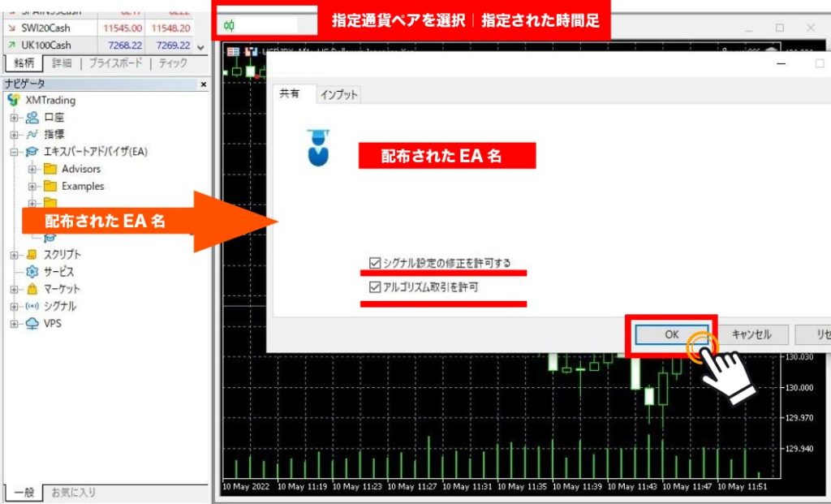Click the マーケット shopping bag icon
Image resolution: width=831 pixels, height=504 pixels.
32,289
